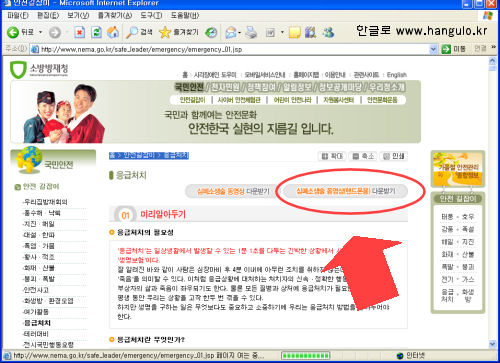Open 테러대비 in left sidebar menu
The image size is (500, 363).
(x=36, y=334)
